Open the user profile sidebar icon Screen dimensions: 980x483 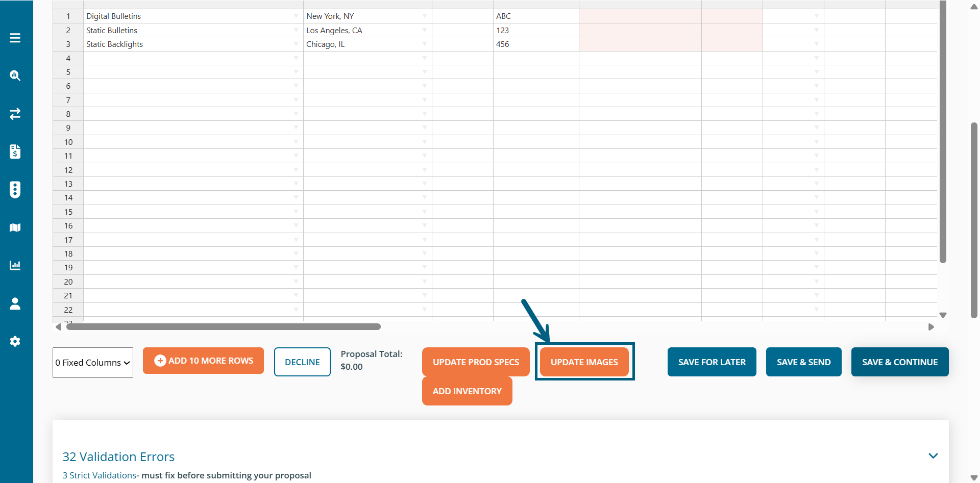click(x=15, y=303)
